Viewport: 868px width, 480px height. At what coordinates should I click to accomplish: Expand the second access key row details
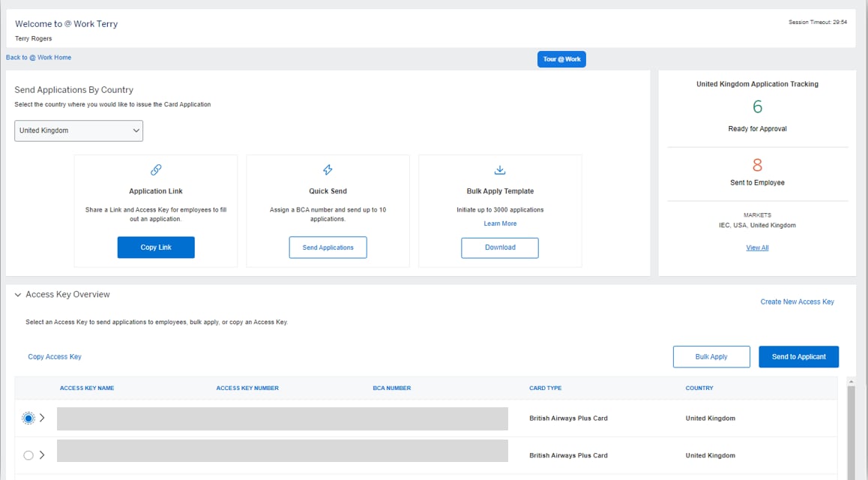[43, 454]
